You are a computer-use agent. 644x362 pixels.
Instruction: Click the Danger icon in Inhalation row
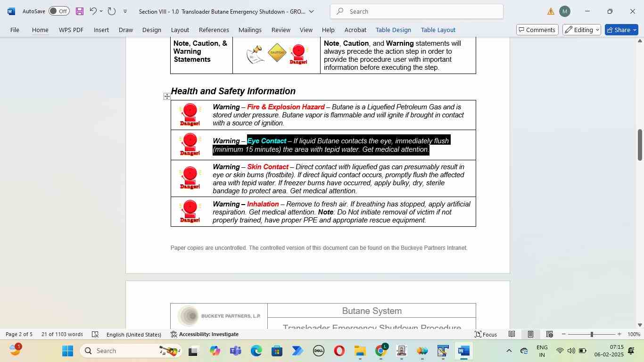(x=190, y=211)
